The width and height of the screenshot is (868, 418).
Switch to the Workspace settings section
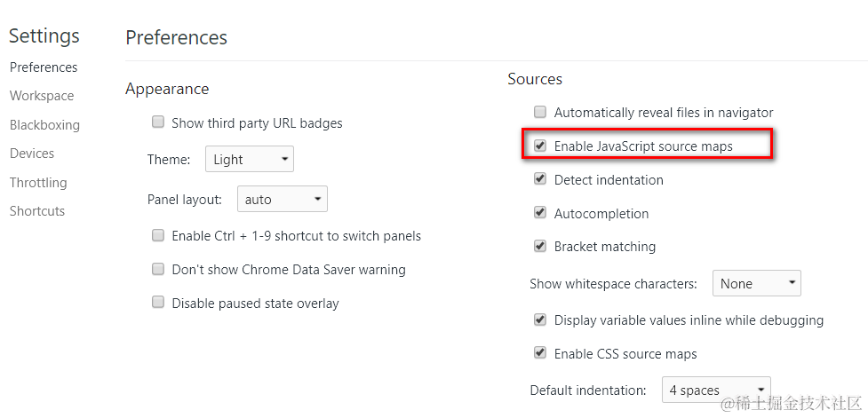(x=42, y=96)
